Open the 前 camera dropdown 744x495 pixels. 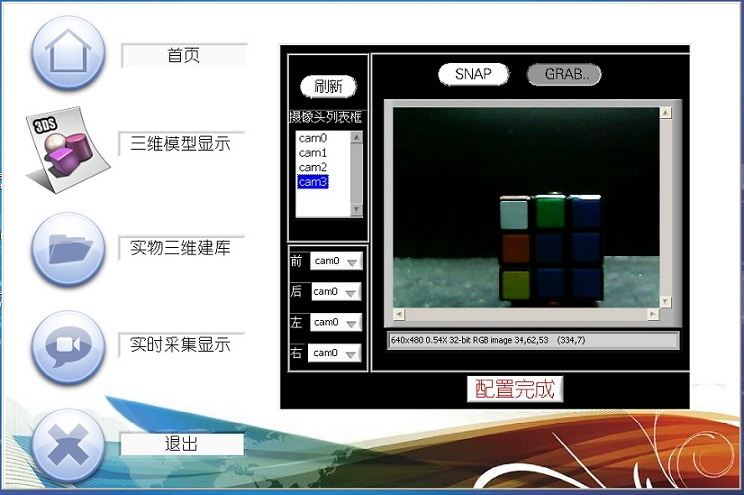point(336,261)
